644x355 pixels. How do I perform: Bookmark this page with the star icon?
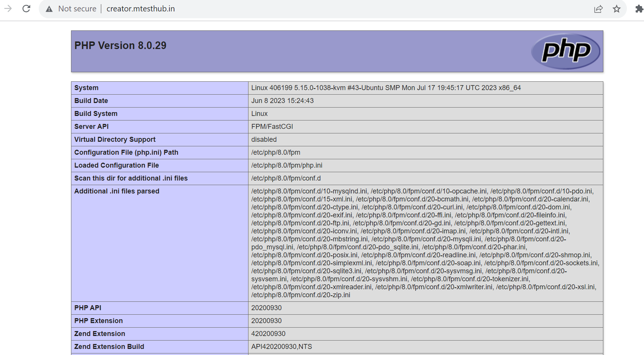pyautogui.click(x=617, y=9)
